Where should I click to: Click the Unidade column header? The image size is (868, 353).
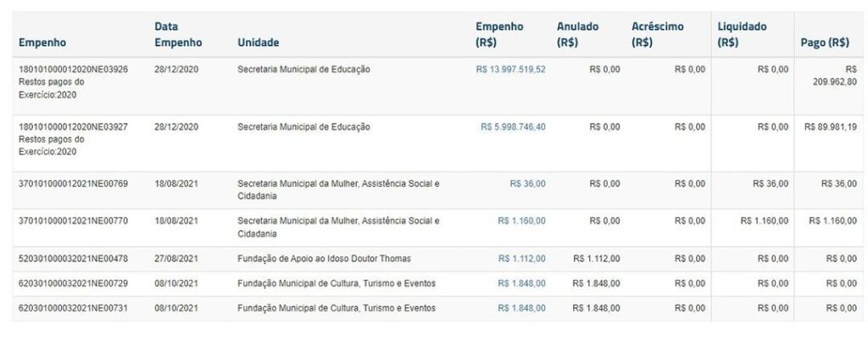click(x=259, y=42)
